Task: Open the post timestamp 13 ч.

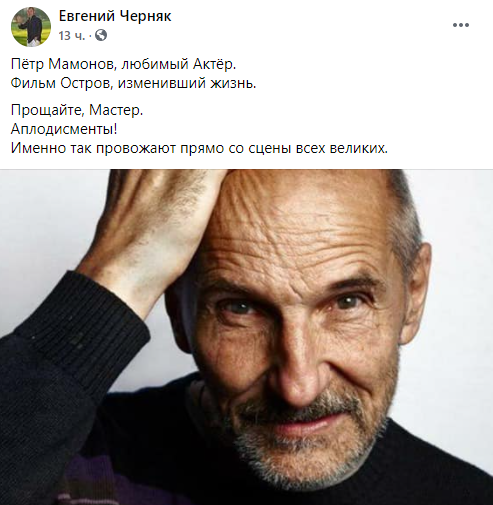Action: pos(72,35)
